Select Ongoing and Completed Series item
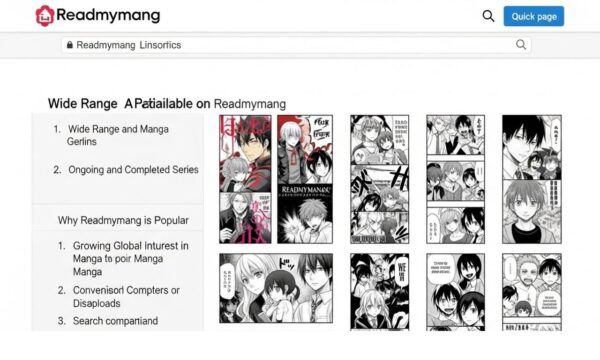 tap(126, 169)
